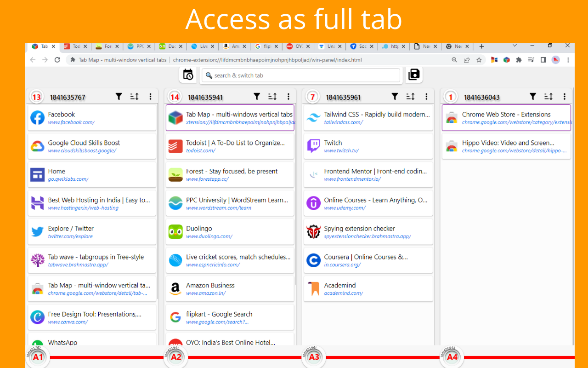Image resolution: width=588 pixels, height=368 pixels.
Task: Bookmark this page with the star icon
Action: [479, 60]
